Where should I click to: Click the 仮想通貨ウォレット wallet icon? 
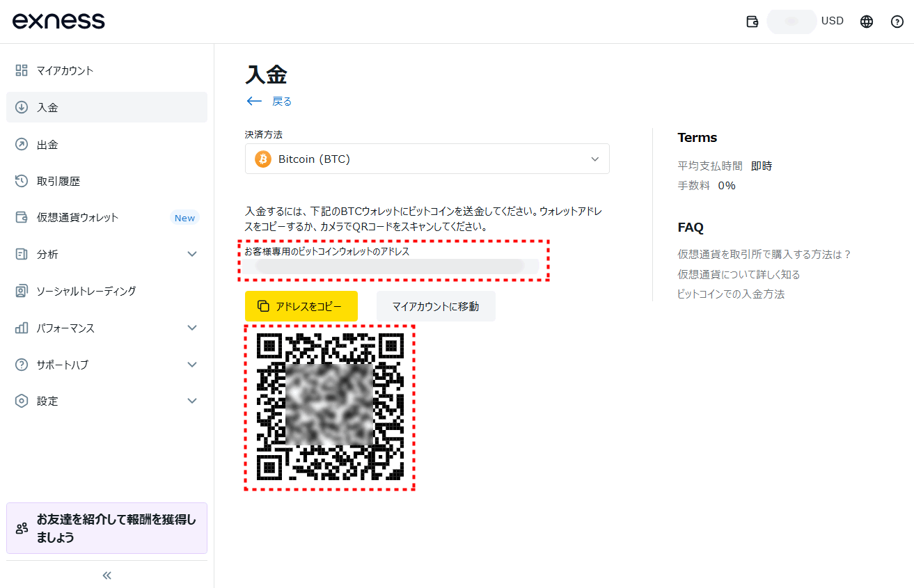[x=22, y=217]
